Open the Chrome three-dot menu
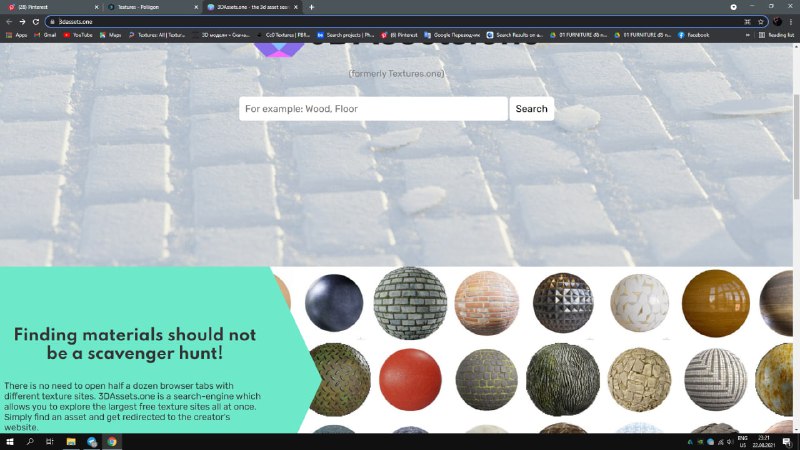 [x=791, y=22]
